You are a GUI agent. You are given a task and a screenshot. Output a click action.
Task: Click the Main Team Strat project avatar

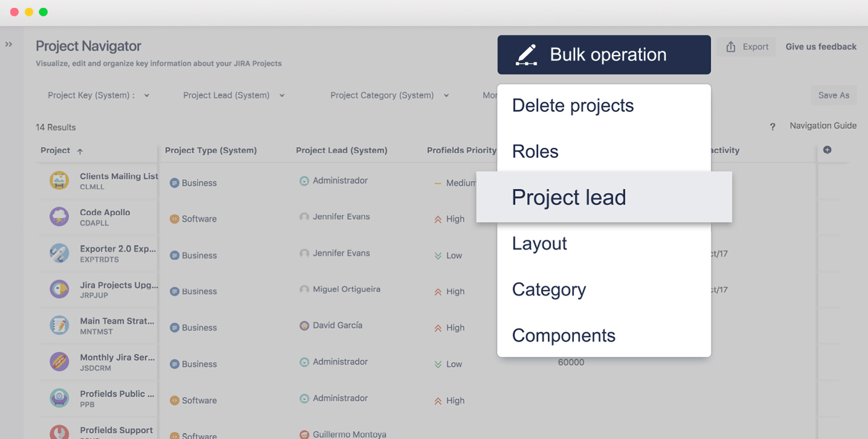pyautogui.click(x=59, y=326)
